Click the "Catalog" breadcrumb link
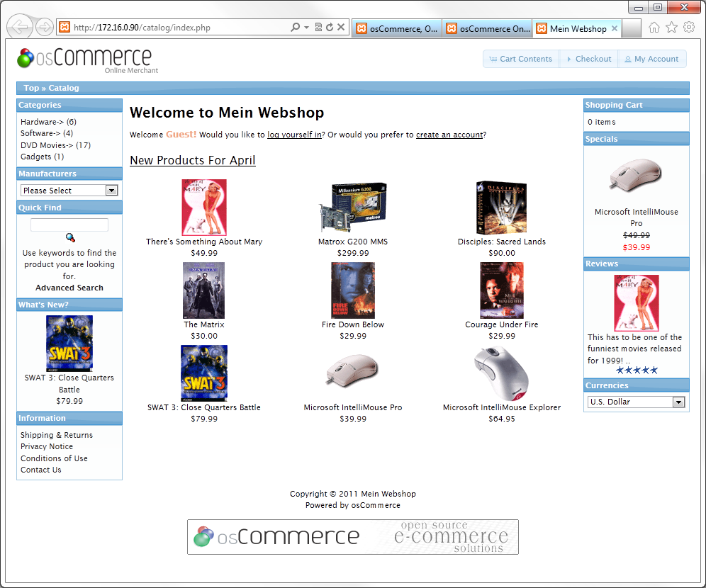 pyautogui.click(x=64, y=88)
